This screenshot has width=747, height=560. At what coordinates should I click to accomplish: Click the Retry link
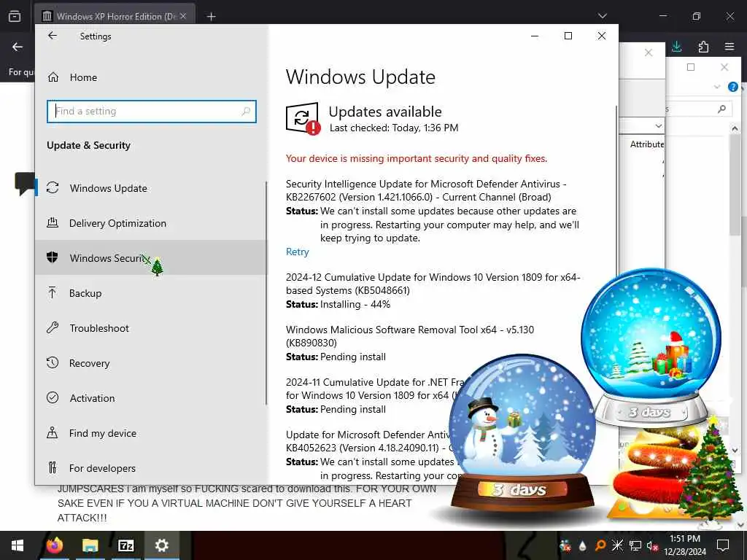(298, 252)
